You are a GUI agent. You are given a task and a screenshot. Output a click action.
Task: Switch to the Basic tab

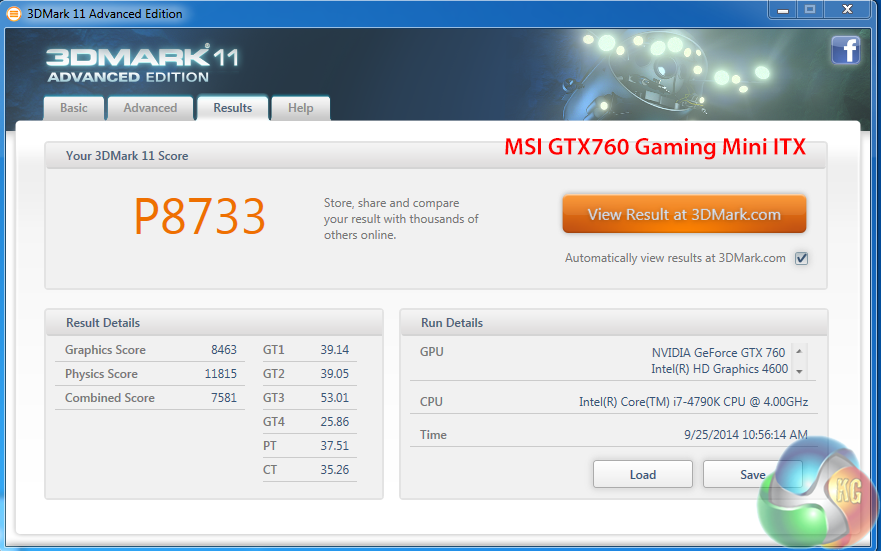[74, 108]
